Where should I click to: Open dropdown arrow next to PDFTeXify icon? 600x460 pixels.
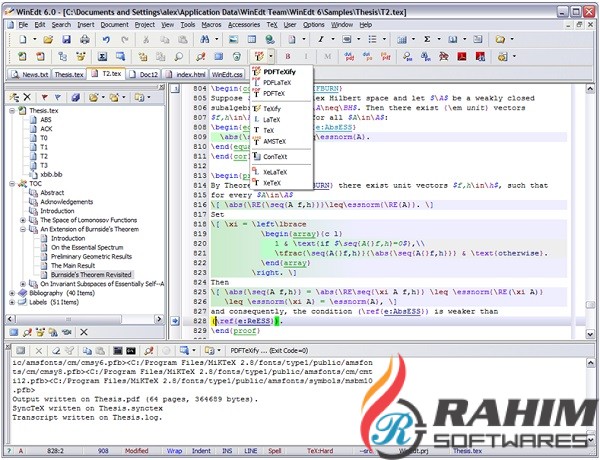point(271,57)
